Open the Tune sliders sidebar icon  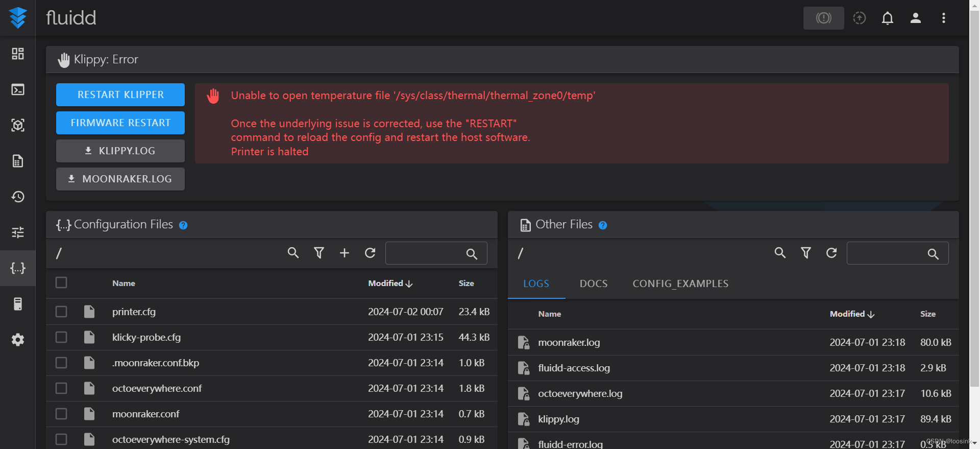click(x=18, y=232)
